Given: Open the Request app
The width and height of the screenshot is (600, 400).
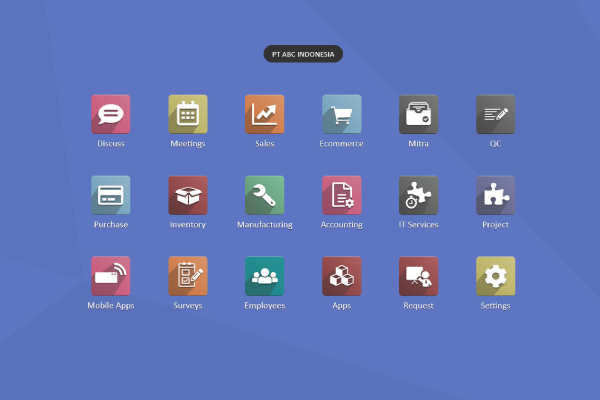Looking at the screenshot, I should [419, 276].
